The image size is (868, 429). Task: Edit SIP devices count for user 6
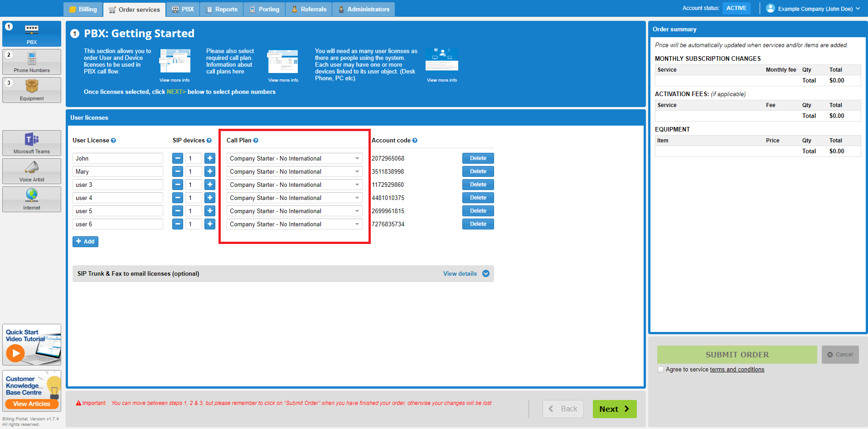point(194,224)
